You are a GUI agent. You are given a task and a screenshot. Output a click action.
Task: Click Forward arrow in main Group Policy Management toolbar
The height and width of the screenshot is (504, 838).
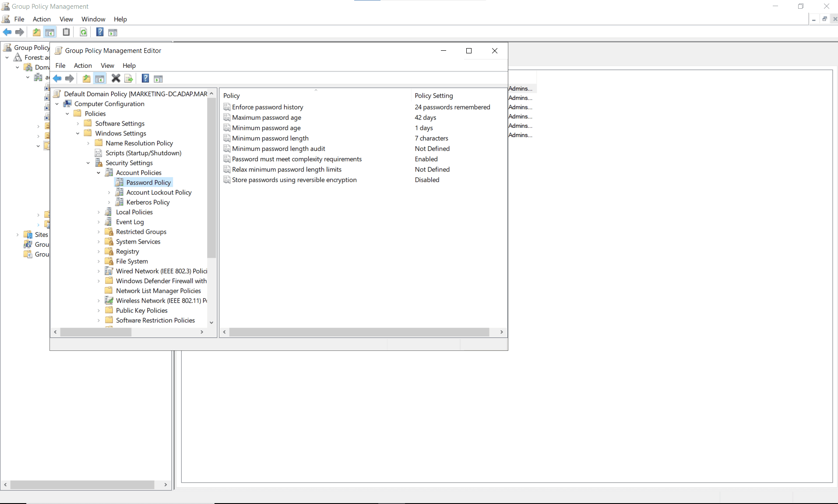point(20,32)
